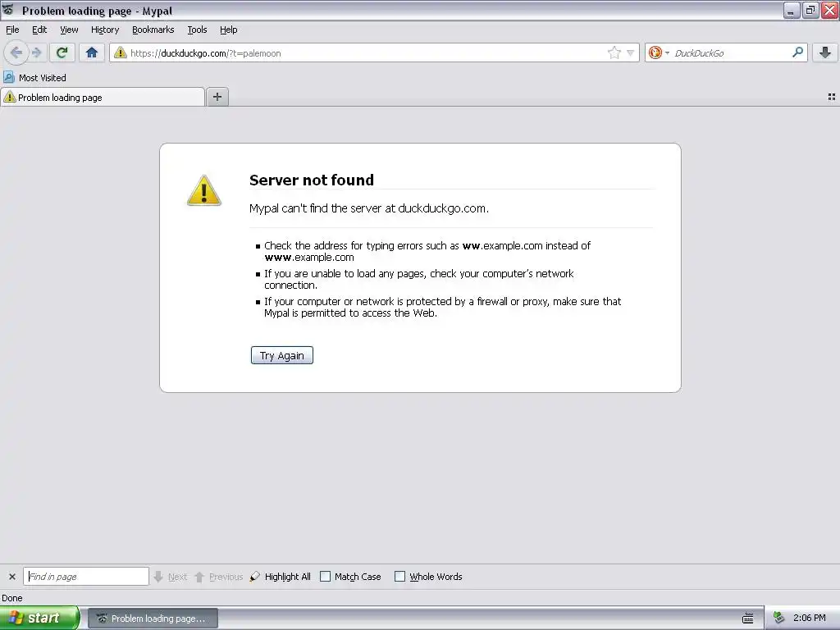Image resolution: width=840 pixels, height=630 pixels.
Task: Reload the page with the green refresh icon
Action: click(62, 52)
